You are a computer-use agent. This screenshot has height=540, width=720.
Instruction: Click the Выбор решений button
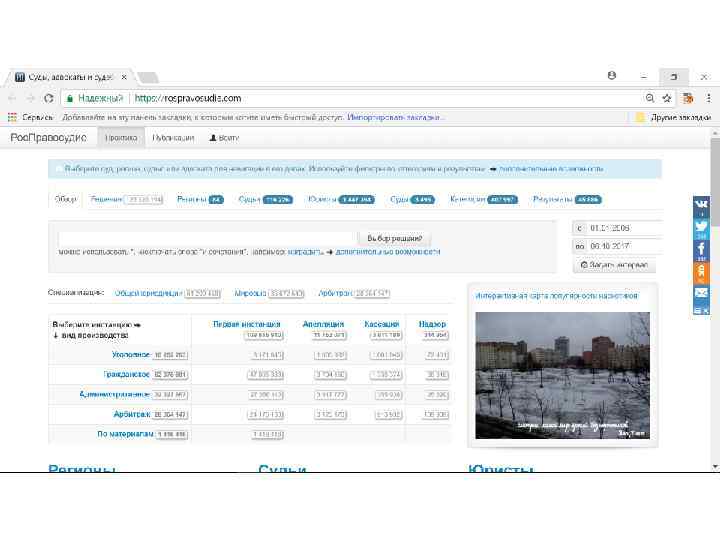[x=394, y=238]
